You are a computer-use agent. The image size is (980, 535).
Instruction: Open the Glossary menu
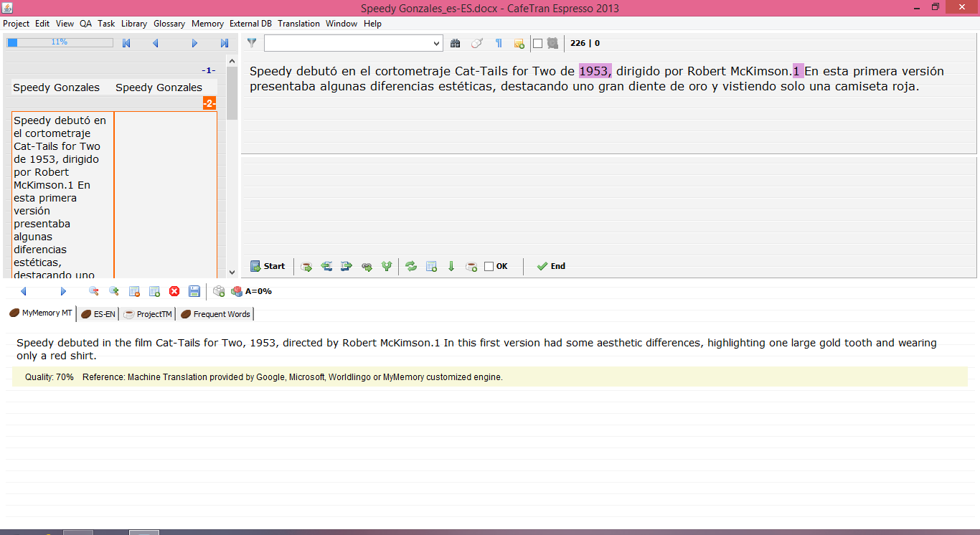[x=169, y=24]
